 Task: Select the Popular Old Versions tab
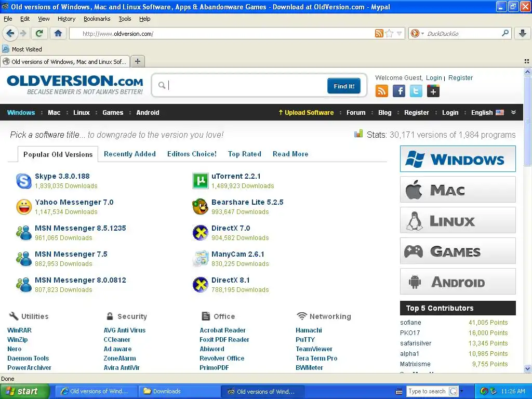point(58,154)
